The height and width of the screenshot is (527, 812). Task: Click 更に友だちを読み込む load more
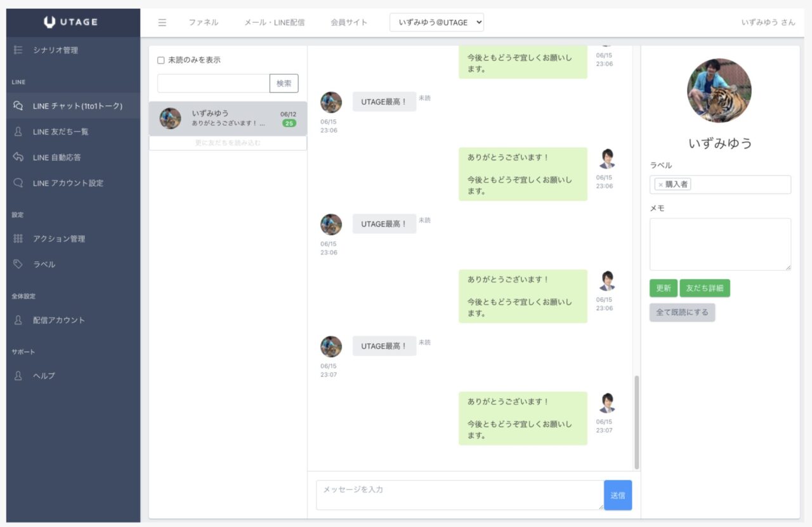(x=228, y=143)
